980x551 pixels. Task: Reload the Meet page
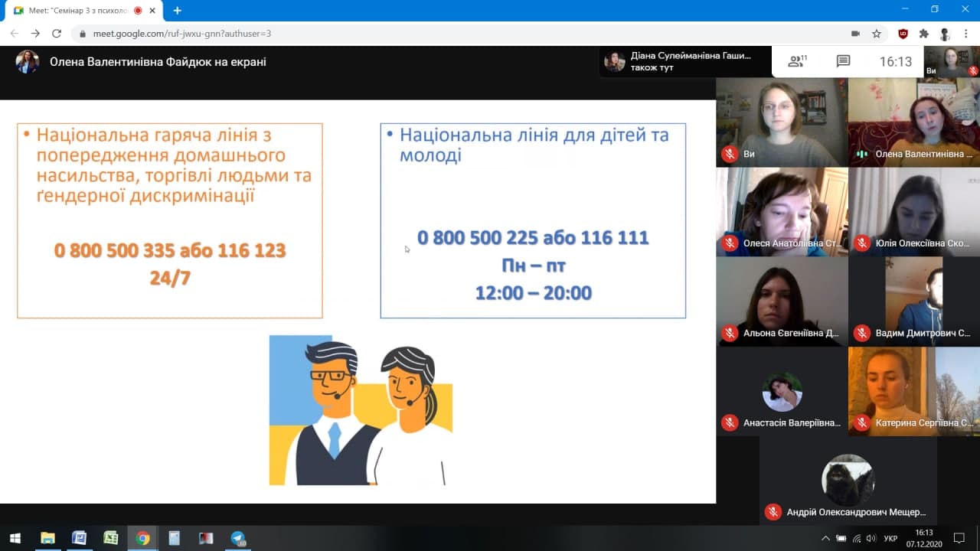click(x=56, y=34)
